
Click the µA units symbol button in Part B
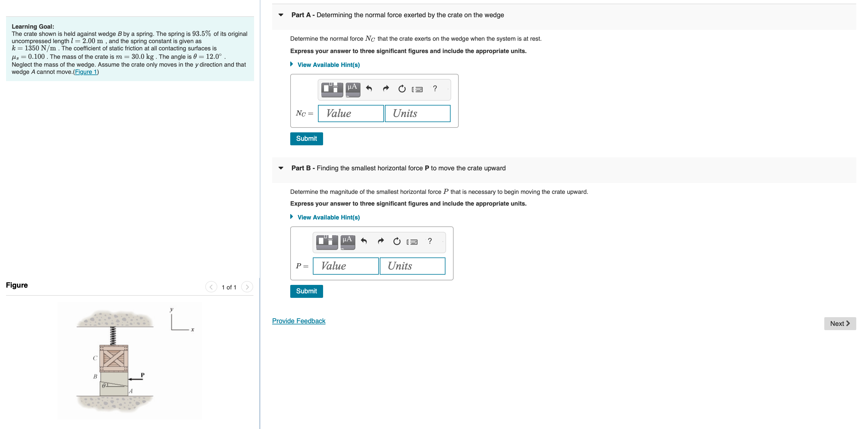tap(348, 241)
